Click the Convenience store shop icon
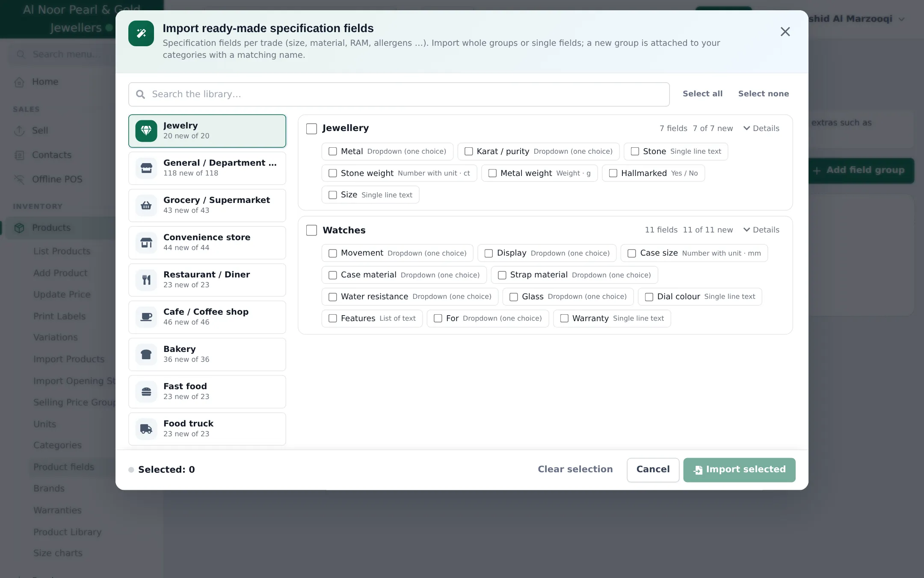 pos(146,242)
